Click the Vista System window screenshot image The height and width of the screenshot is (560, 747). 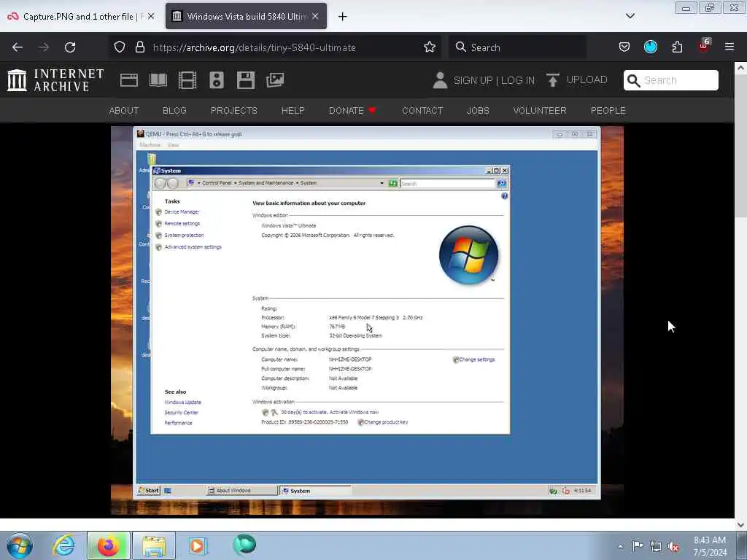(x=368, y=321)
